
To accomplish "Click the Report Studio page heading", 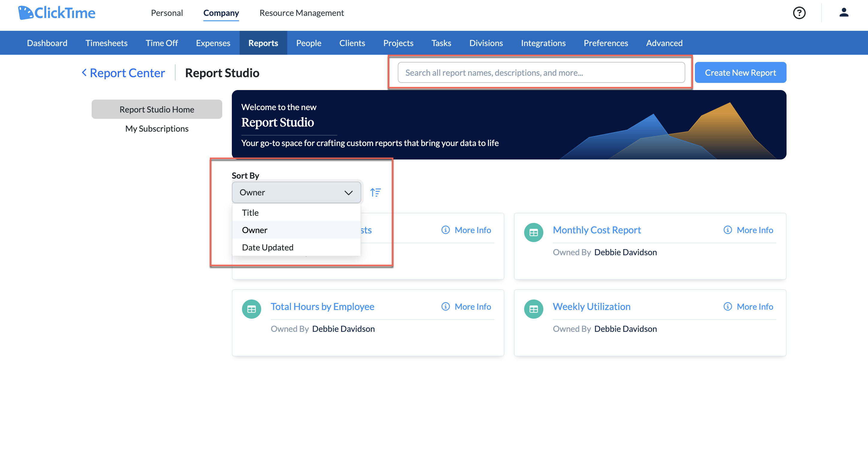I will click(222, 73).
